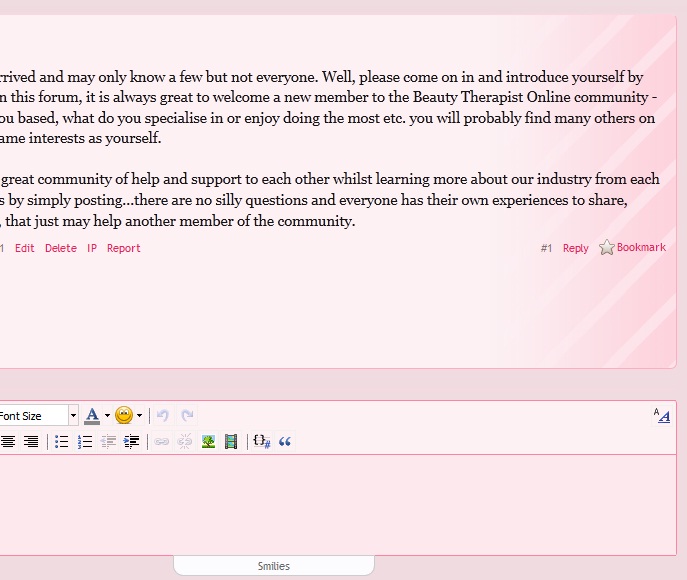Expand the text color dropdown arrow
The image size is (687, 580).
pyautogui.click(x=107, y=415)
